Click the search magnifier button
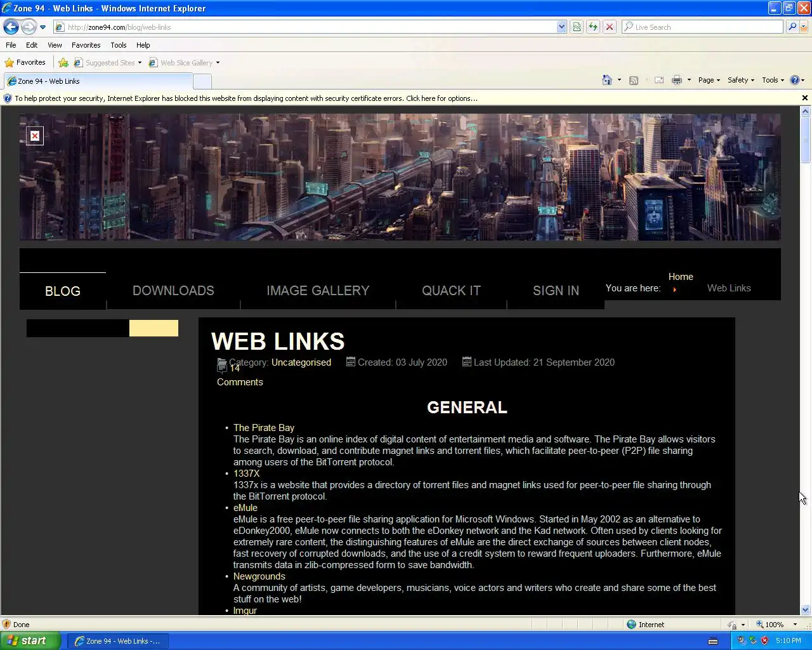This screenshot has width=812, height=650. [792, 27]
